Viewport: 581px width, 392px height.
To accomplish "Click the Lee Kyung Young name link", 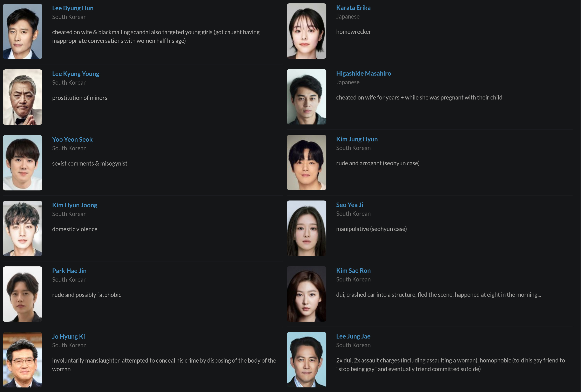I will pos(75,74).
